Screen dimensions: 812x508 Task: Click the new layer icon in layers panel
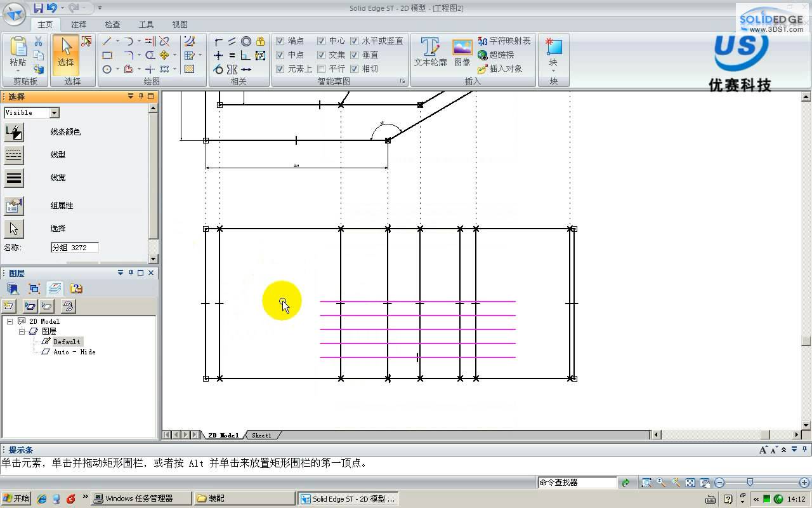click(9, 306)
